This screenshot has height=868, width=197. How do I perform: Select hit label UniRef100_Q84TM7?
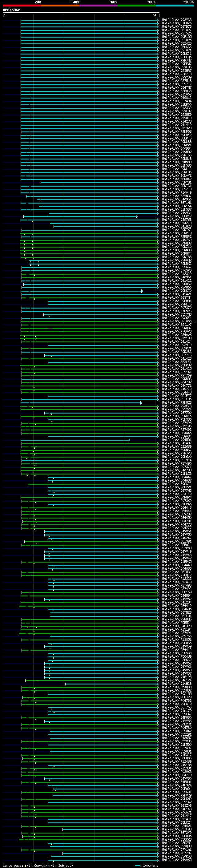[x=176, y=88]
